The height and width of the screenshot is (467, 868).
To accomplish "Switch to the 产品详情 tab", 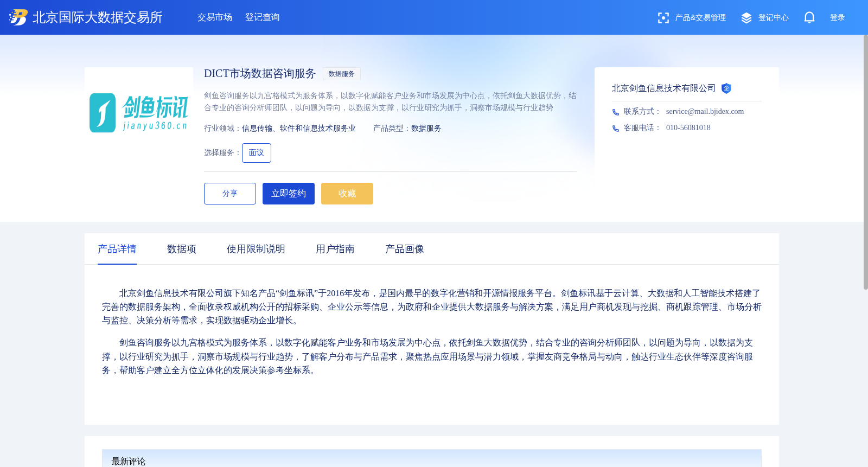I will (x=117, y=249).
